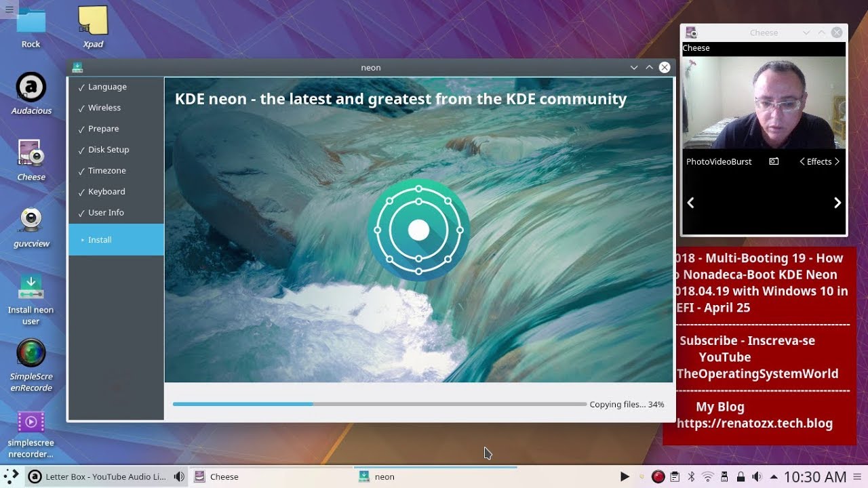
Task: Open the Bluetooth tray icon
Action: pos(692,476)
